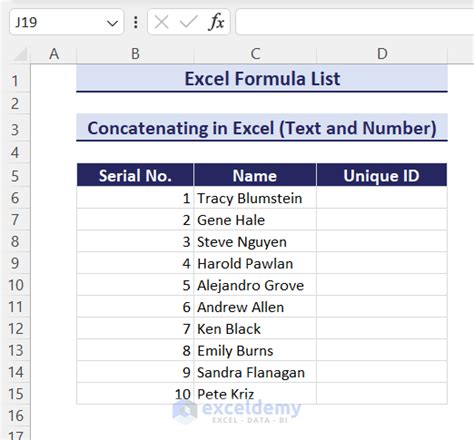Select empty Unique ID cell for Alejandro Grove
This screenshot has height=440, width=474.
click(x=382, y=285)
